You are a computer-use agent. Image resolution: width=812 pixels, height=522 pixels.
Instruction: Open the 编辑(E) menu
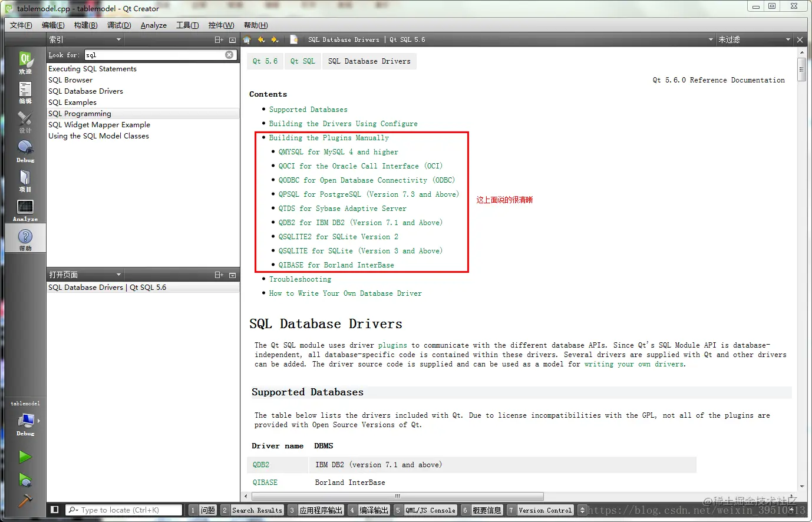click(x=53, y=25)
